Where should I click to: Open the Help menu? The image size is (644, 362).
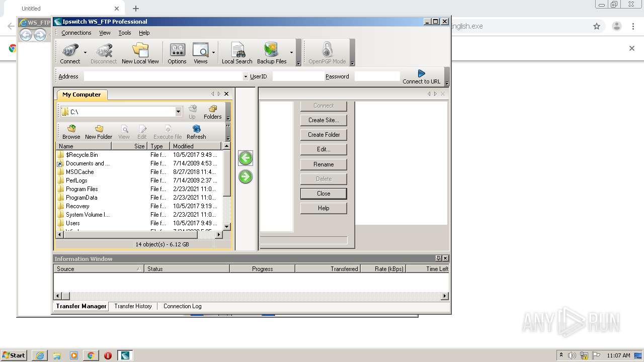pos(144,33)
